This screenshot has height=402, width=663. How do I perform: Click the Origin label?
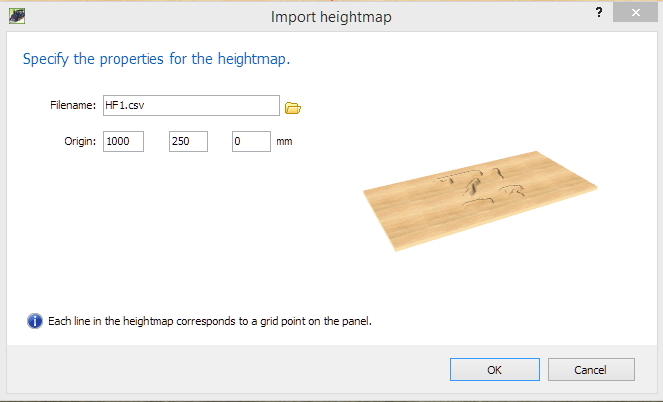pyautogui.click(x=80, y=141)
